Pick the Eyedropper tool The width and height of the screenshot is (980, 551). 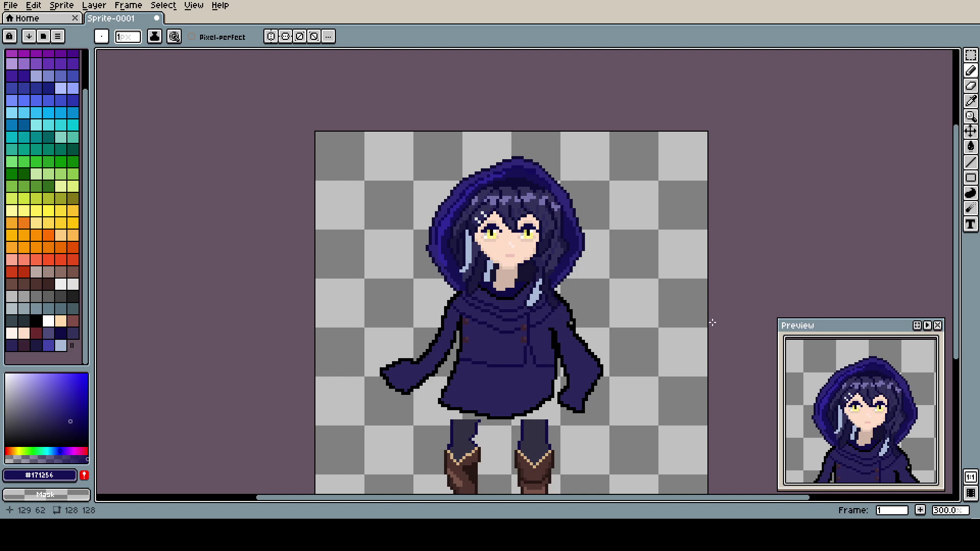pyautogui.click(x=970, y=101)
